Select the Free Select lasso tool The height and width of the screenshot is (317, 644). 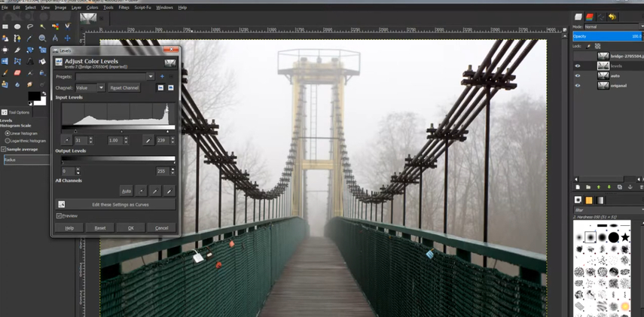30,26
